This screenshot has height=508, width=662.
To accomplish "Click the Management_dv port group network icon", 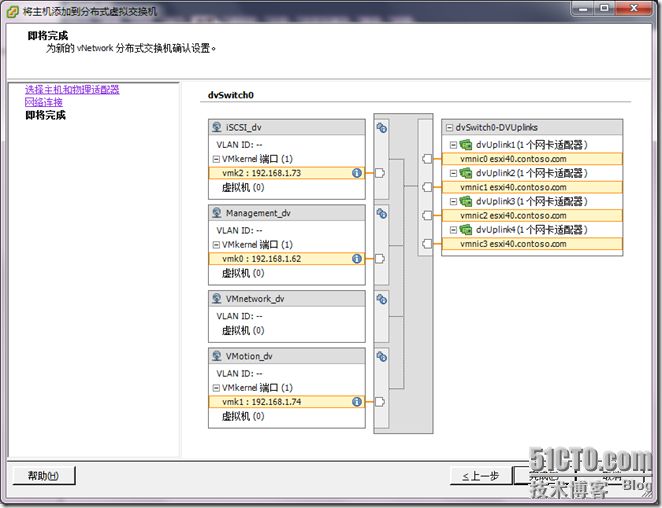I will 217,213.
